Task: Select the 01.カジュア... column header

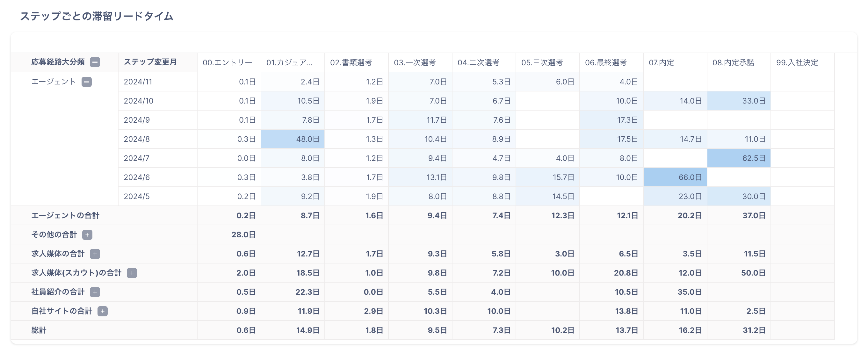Action: click(289, 63)
